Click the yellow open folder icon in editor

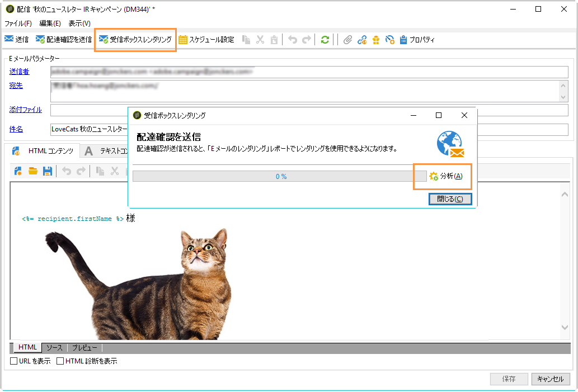click(x=33, y=171)
